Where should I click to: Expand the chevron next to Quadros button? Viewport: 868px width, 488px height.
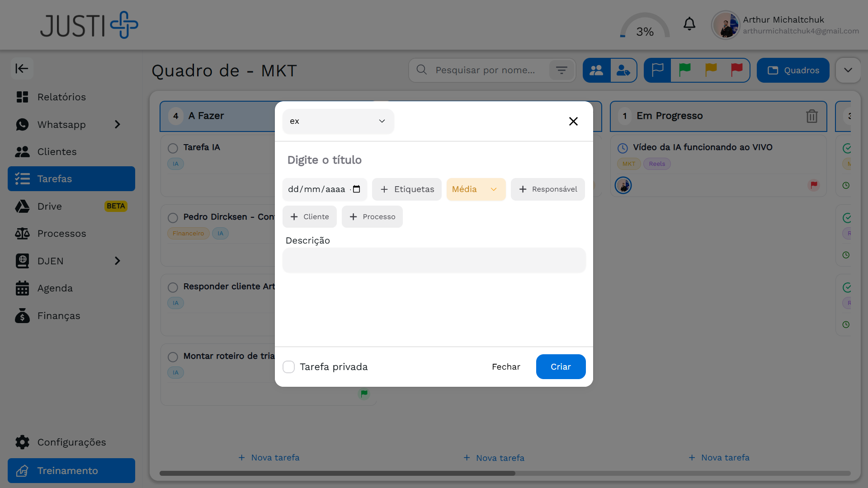[849, 70]
